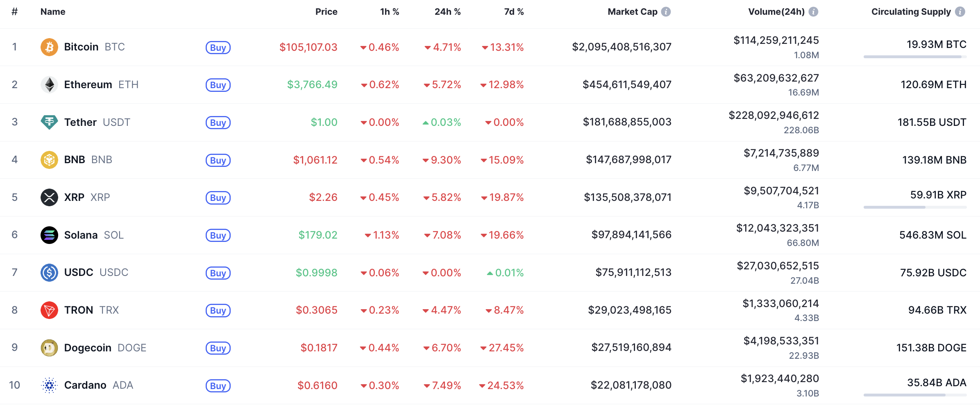Click the Ethereum diamond logo icon

coord(49,85)
